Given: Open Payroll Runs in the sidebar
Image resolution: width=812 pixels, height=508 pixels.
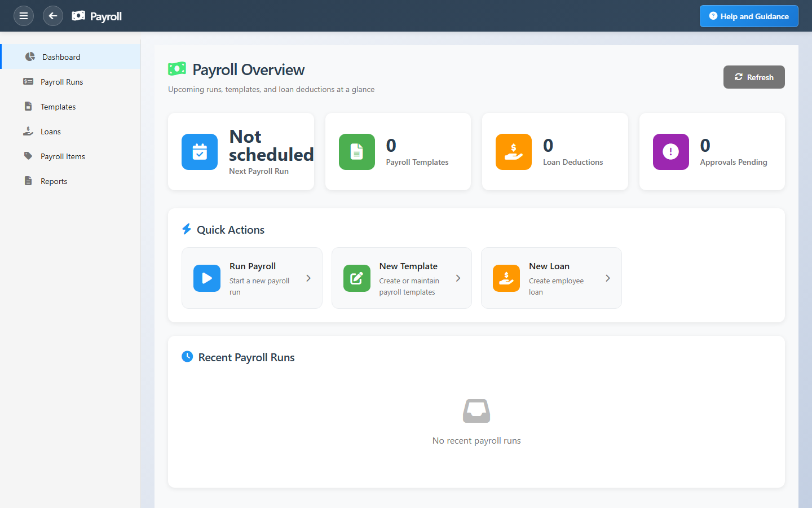Looking at the screenshot, I should 61,82.
